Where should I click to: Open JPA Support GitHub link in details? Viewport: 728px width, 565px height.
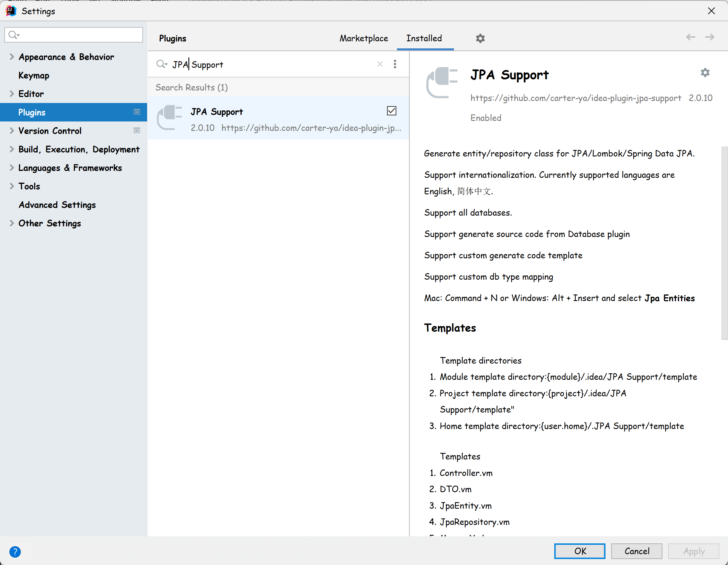pos(576,98)
